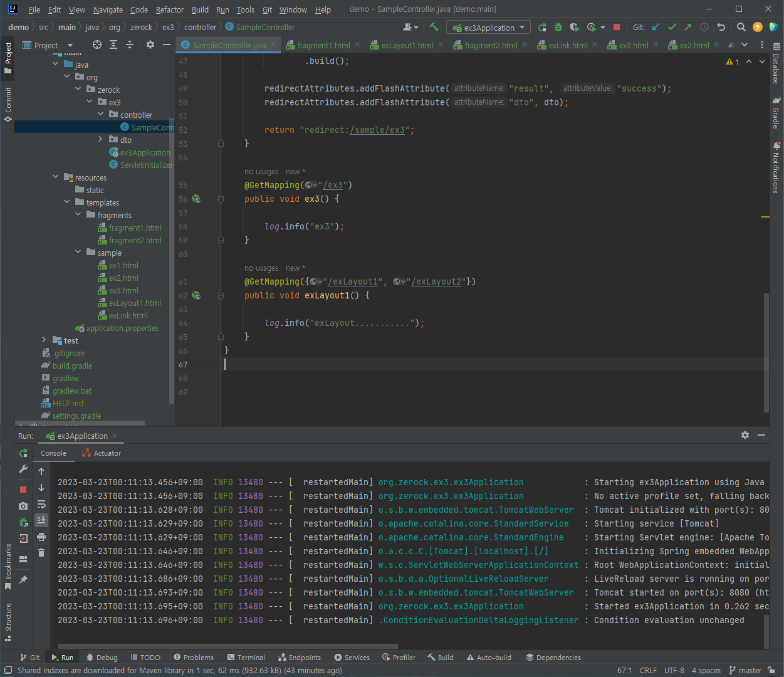Viewport: 784px width, 677px height.
Task: Collapse the controller package
Action: point(101,114)
